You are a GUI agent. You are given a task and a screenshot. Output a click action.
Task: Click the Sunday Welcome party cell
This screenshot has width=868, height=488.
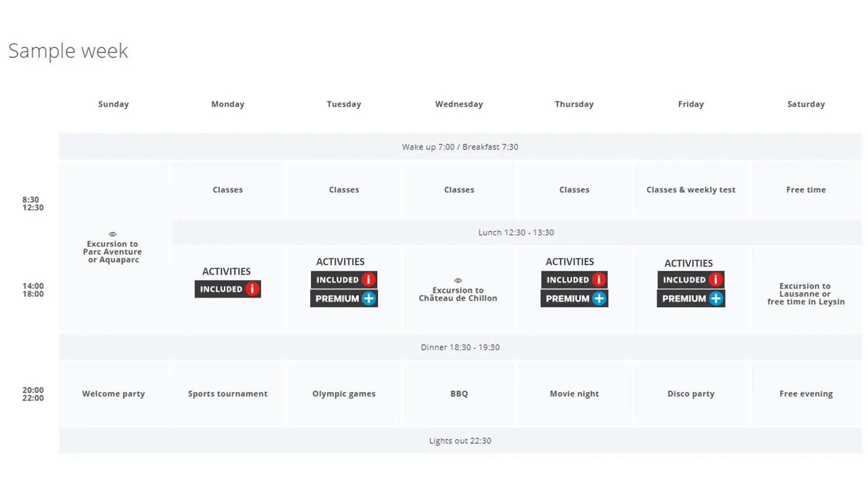[x=113, y=394]
